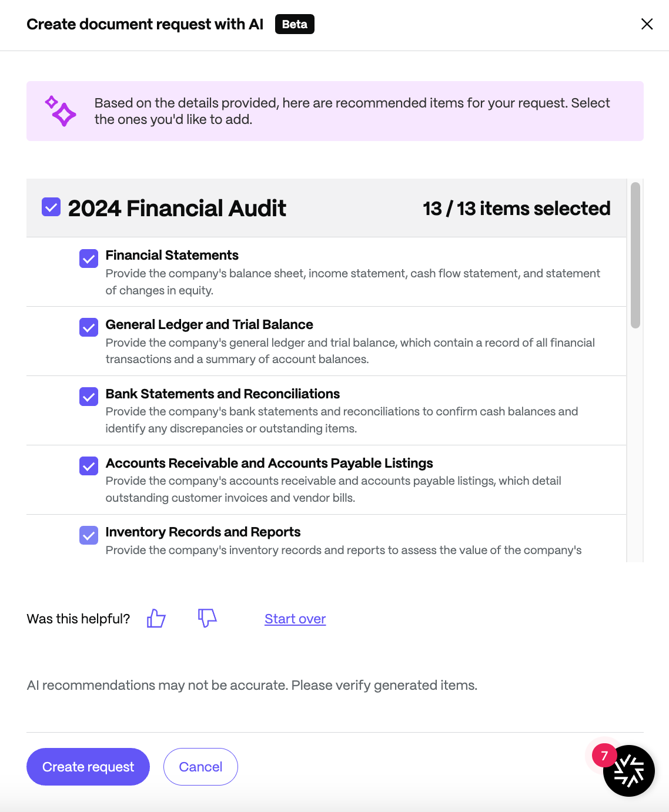The height and width of the screenshot is (812, 669).
Task: Click the Beta badge next to the title
Action: tap(295, 24)
